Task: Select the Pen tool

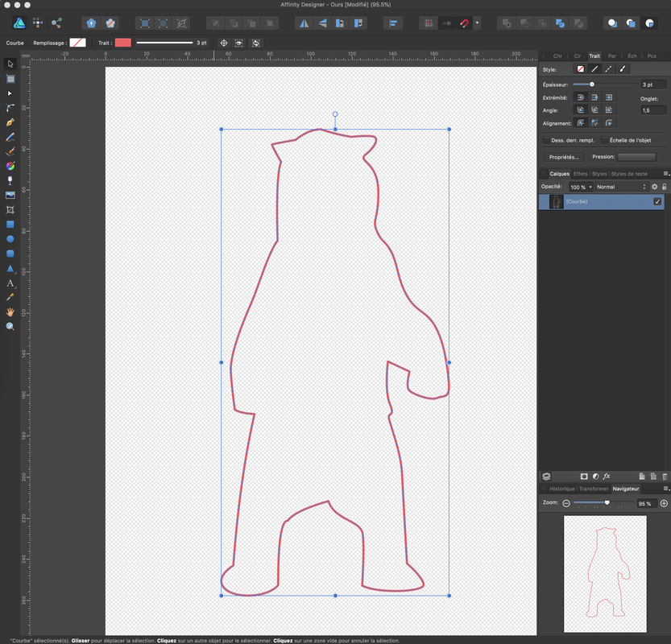Action: coord(10,122)
